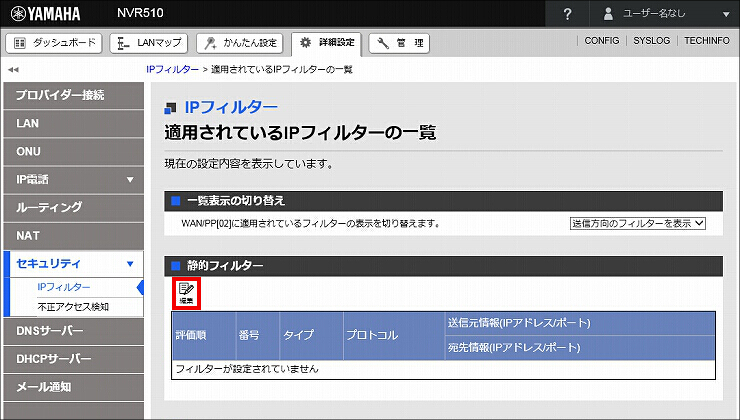The image size is (740, 420).
Task: Open 送信方向のフィルターを表示 dropdown
Action: [638, 223]
